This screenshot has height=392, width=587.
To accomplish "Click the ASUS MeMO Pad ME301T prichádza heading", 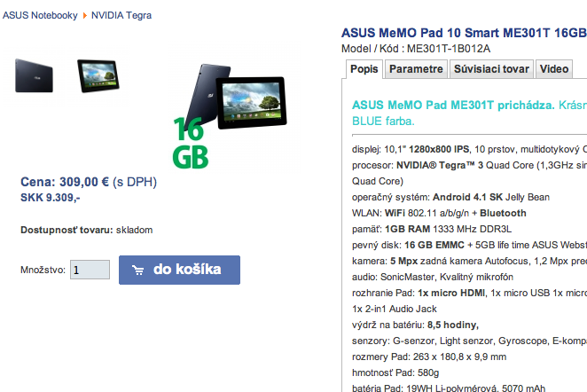I will [453, 106].
